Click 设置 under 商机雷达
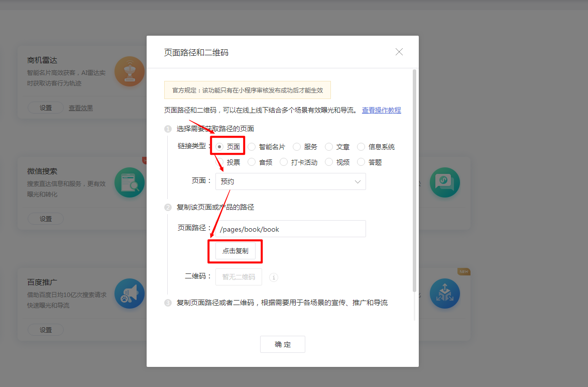 [45, 107]
